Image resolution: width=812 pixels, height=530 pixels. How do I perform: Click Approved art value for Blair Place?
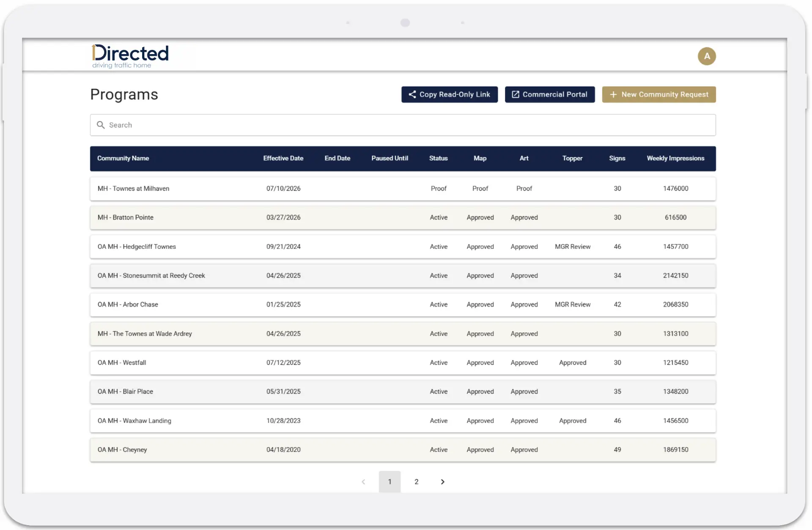pyautogui.click(x=524, y=392)
